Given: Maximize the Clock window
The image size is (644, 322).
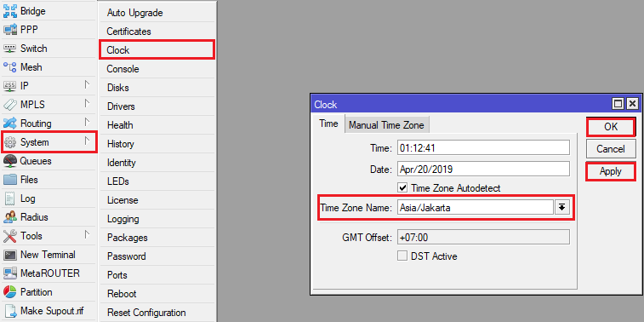Looking at the screenshot, I should tap(618, 104).
